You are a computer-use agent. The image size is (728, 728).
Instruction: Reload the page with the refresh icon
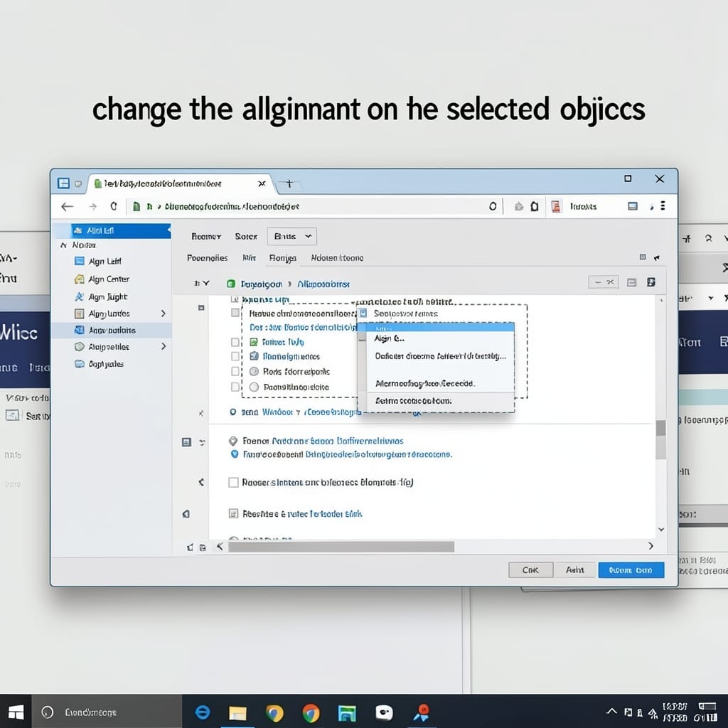click(x=114, y=206)
